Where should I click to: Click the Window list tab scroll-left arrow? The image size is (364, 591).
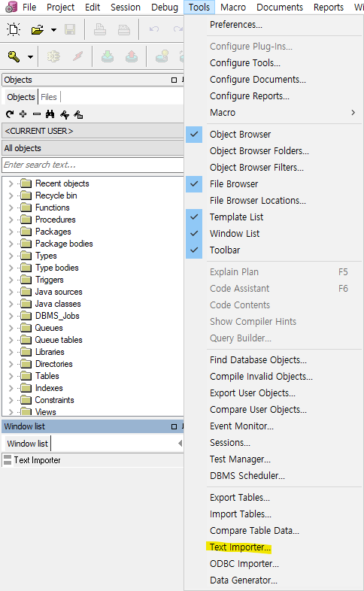point(180,444)
